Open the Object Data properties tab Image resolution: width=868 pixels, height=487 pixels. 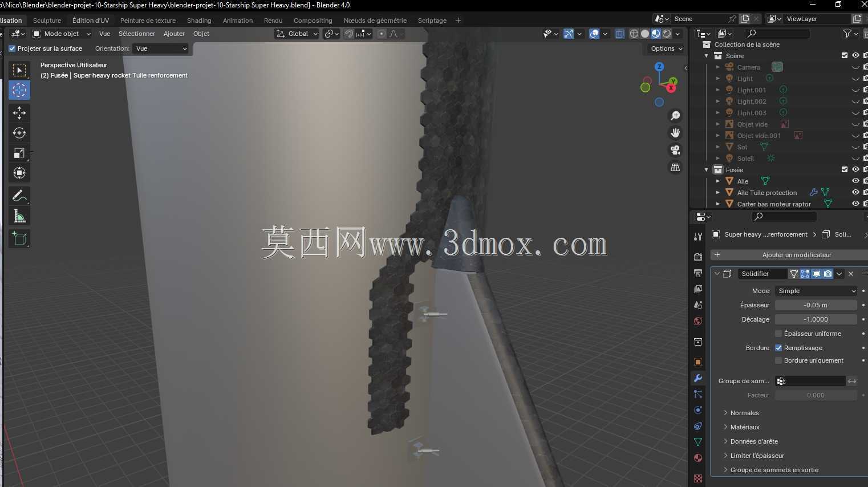coord(698,442)
